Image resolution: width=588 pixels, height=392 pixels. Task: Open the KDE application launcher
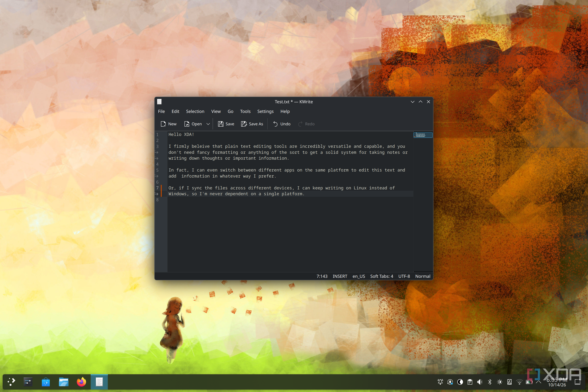[x=11, y=382]
